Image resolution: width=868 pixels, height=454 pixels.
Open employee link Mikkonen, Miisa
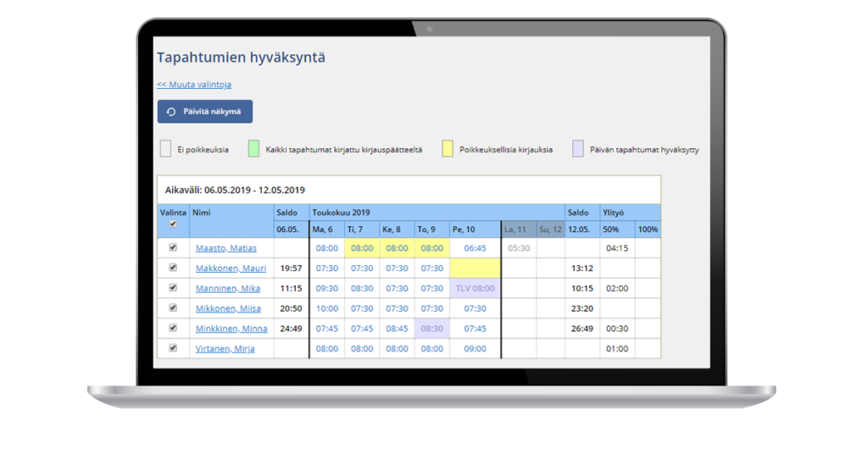pos(228,308)
